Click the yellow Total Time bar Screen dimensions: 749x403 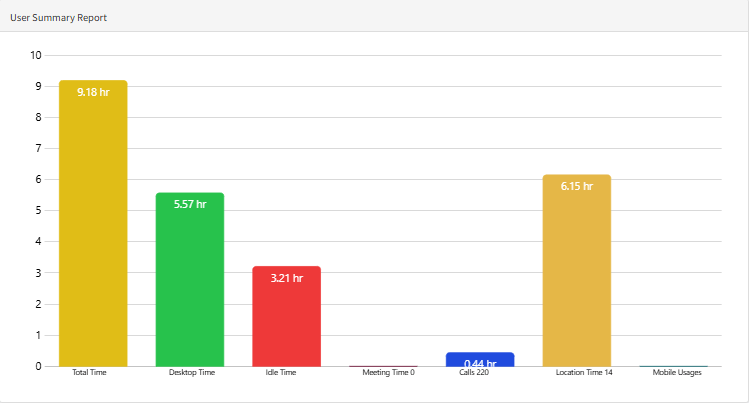click(x=93, y=230)
